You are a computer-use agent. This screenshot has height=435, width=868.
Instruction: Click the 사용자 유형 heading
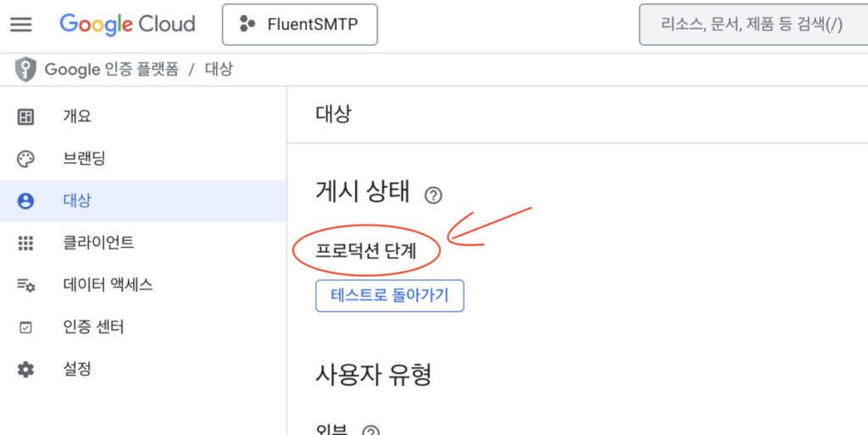[x=374, y=375]
